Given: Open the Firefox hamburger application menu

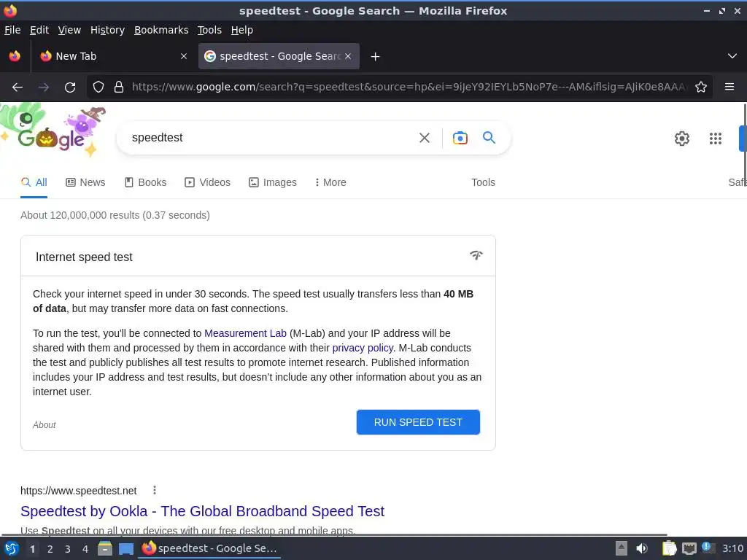Looking at the screenshot, I should (x=729, y=87).
